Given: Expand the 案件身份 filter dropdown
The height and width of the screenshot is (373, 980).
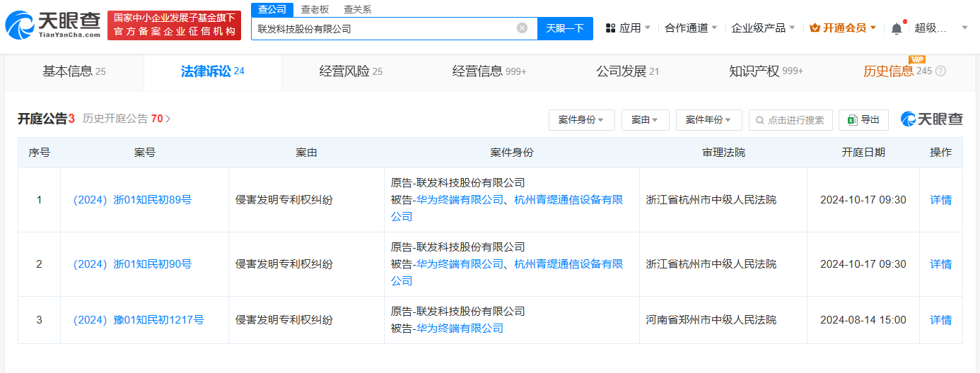Looking at the screenshot, I should [x=581, y=120].
